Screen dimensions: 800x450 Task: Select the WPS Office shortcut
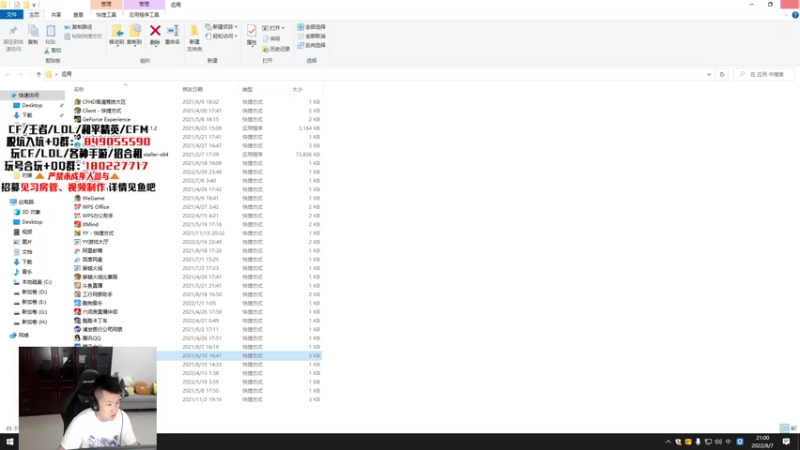(95, 207)
